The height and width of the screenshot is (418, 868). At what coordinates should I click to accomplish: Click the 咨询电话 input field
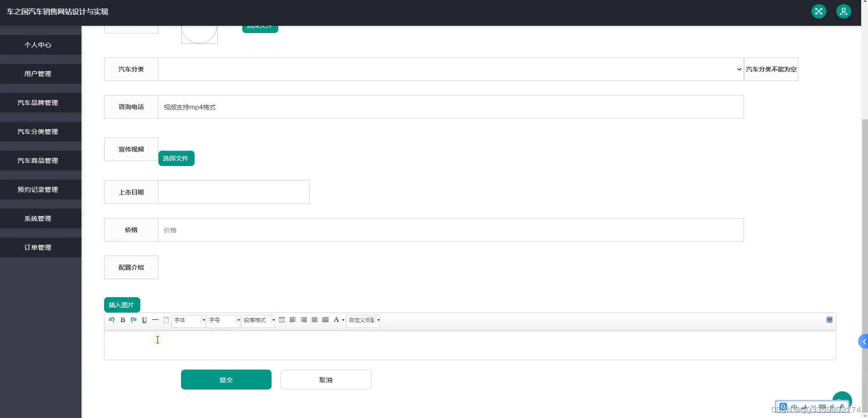pos(451,107)
